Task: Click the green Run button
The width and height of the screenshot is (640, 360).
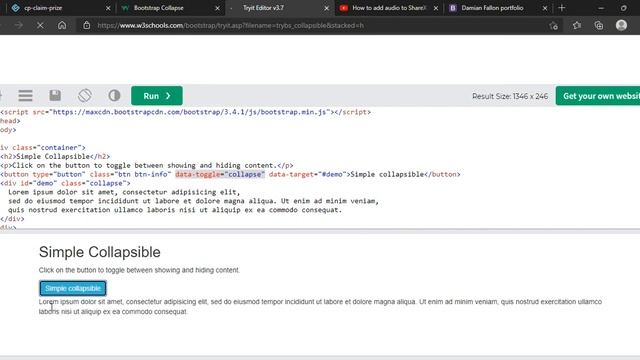Action: tap(157, 96)
